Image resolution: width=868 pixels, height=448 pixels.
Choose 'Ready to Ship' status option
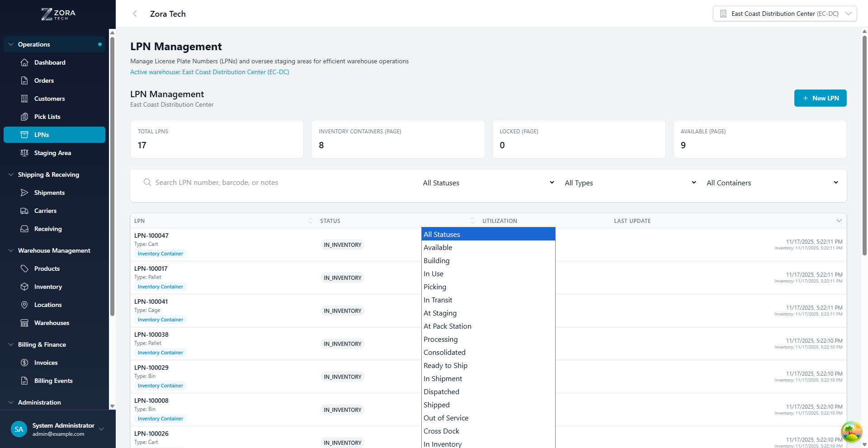point(445,365)
